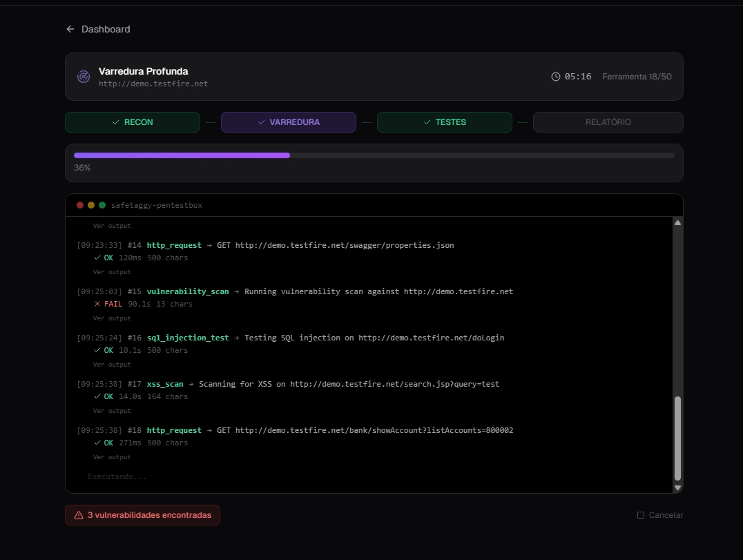Click the OK check icon for xss_scan
743x560 pixels.
point(97,396)
